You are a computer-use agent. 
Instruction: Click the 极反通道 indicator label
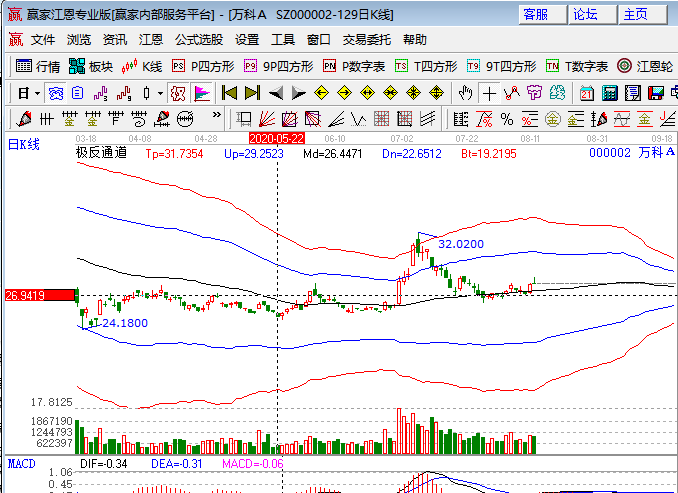[101, 153]
